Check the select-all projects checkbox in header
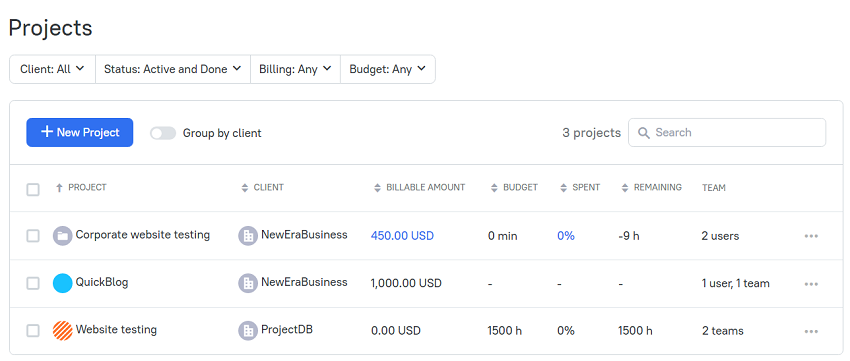 [x=33, y=189]
